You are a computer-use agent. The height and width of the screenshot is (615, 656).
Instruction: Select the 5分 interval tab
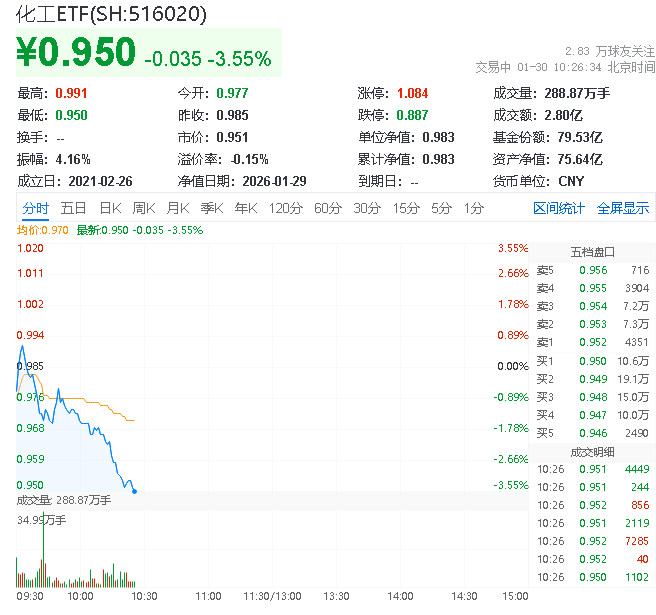[441, 208]
